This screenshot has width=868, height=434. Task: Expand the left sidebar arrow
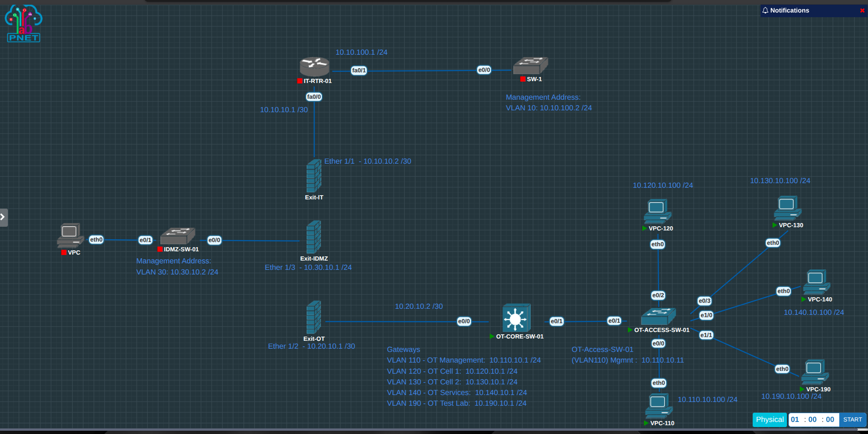pos(3,217)
